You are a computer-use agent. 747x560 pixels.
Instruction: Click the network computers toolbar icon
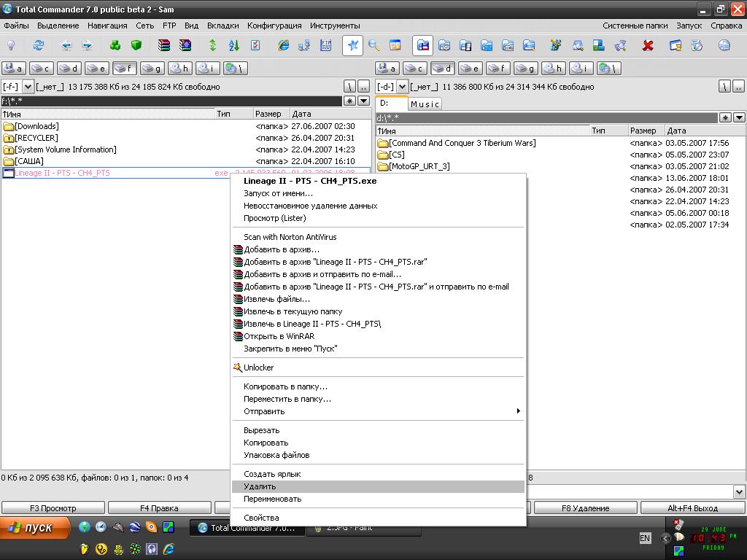pyautogui.click(x=304, y=46)
